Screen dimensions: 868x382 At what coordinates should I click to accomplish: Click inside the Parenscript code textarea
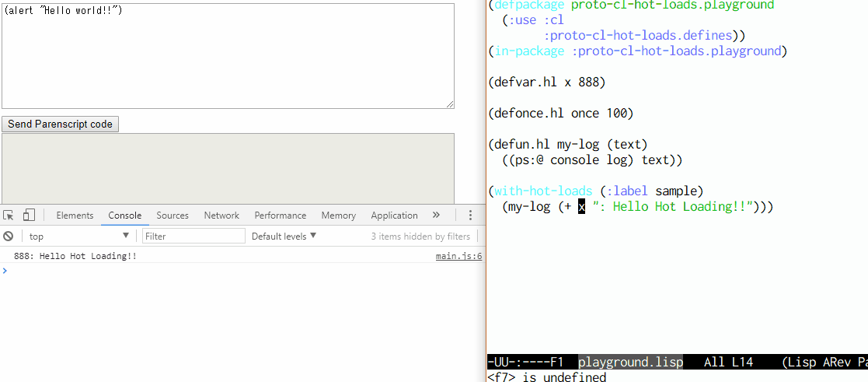228,55
